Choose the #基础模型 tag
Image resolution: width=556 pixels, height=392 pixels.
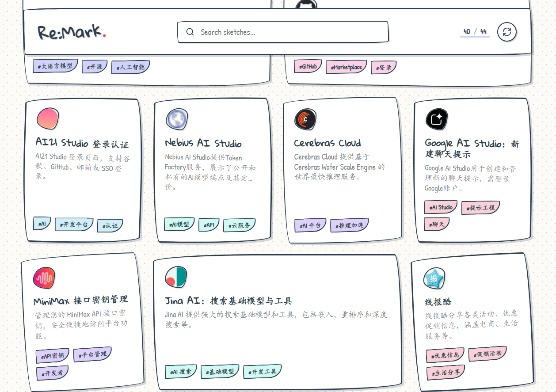tap(220, 372)
